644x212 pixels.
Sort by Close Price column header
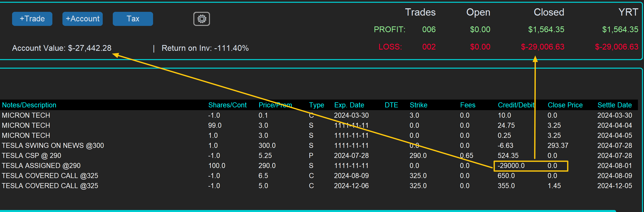coord(565,105)
